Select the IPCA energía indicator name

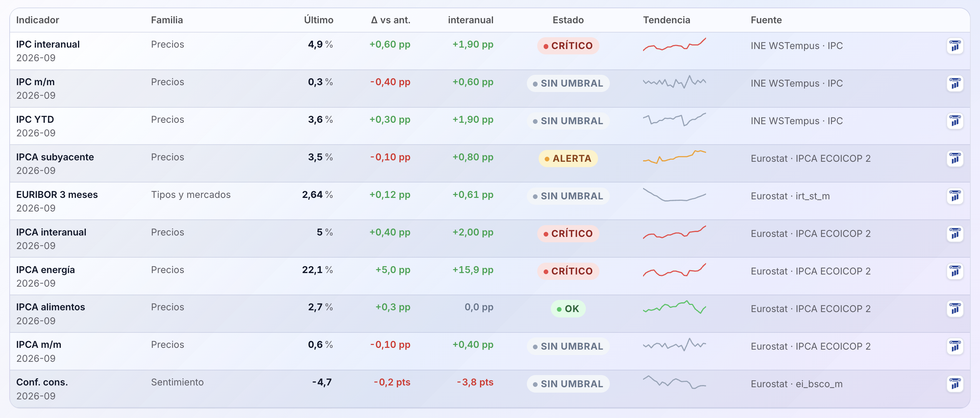(x=45, y=270)
